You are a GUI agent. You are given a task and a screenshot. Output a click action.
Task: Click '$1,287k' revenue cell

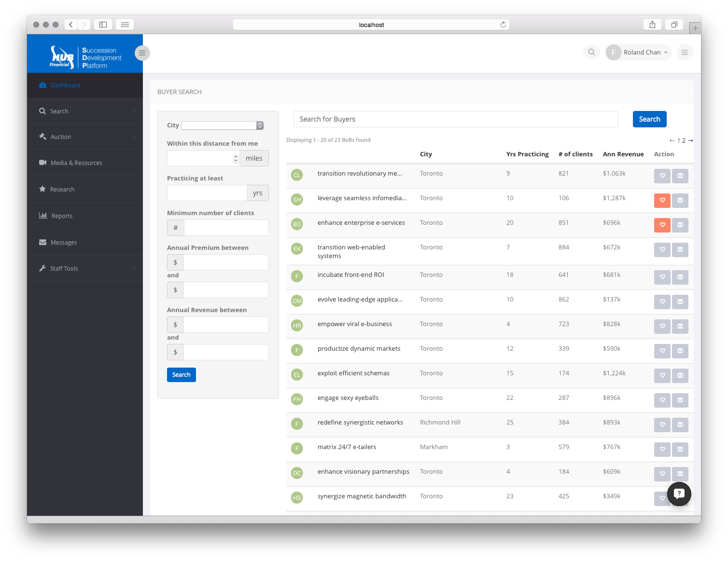click(x=614, y=198)
